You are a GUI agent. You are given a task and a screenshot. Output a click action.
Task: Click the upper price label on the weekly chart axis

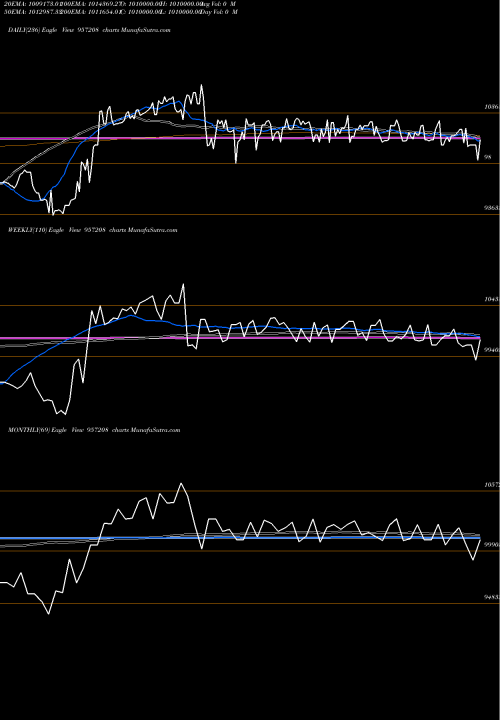(x=492, y=299)
